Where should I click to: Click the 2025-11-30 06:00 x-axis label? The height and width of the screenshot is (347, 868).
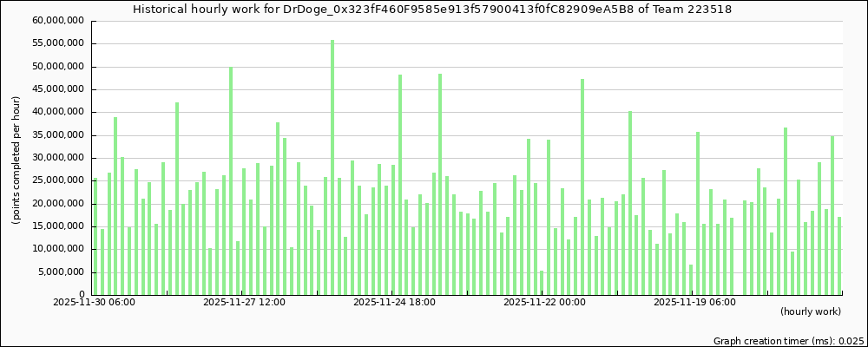(x=93, y=303)
